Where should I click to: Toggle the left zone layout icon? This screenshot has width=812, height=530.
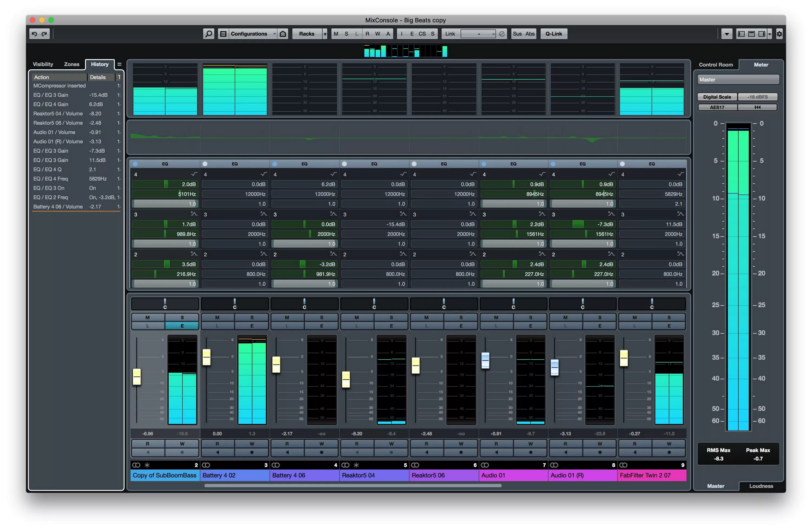pos(741,34)
